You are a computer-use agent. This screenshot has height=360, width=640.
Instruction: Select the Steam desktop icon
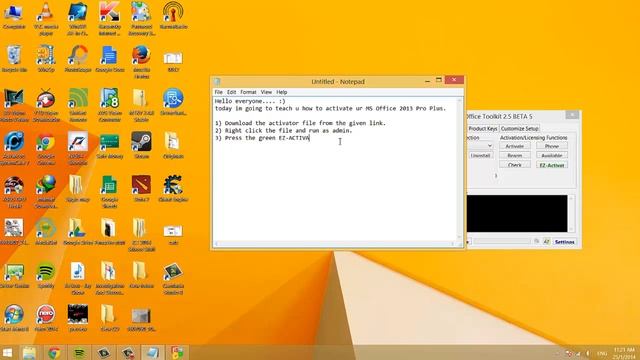tap(141, 146)
